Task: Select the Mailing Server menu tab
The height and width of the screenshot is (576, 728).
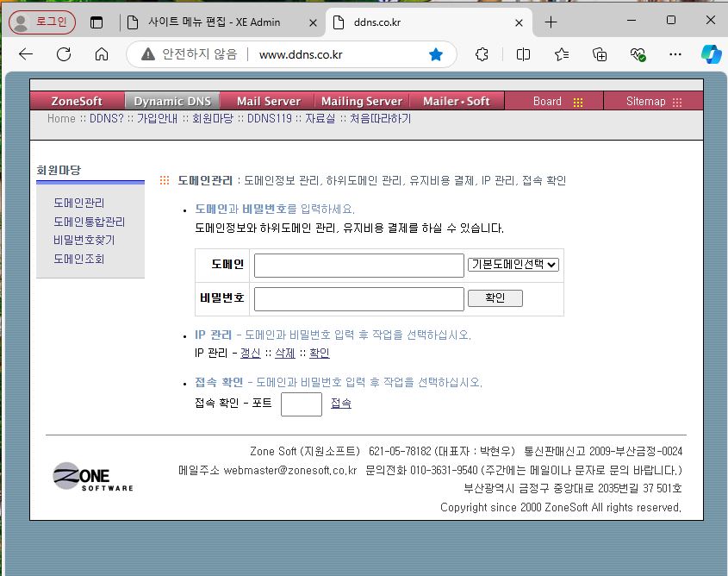Action: coord(361,101)
